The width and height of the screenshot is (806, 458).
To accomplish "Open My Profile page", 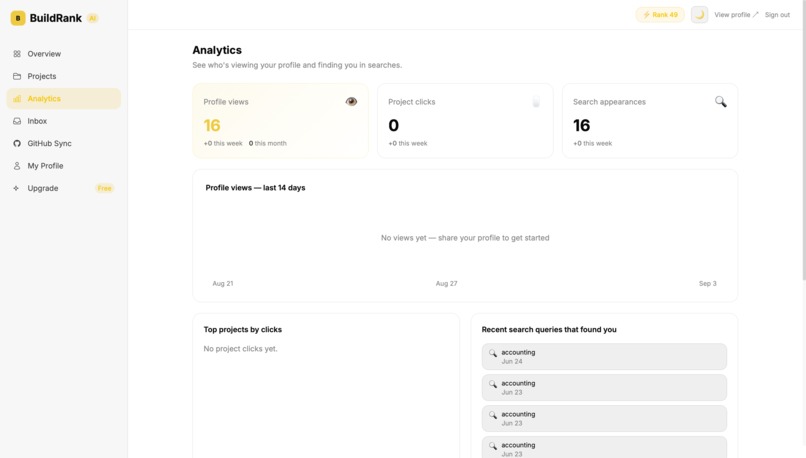I will click(x=64, y=166).
